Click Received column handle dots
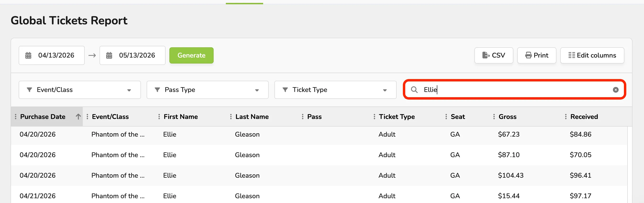The height and width of the screenshot is (203, 644). (566, 117)
